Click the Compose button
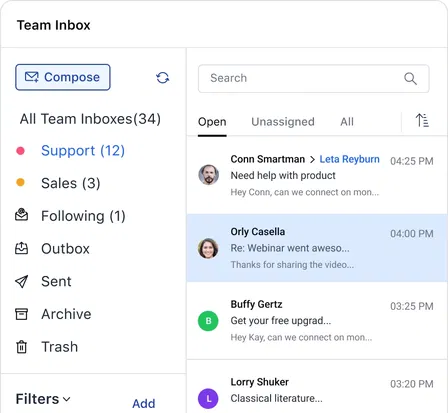The height and width of the screenshot is (413, 448). (x=63, y=77)
